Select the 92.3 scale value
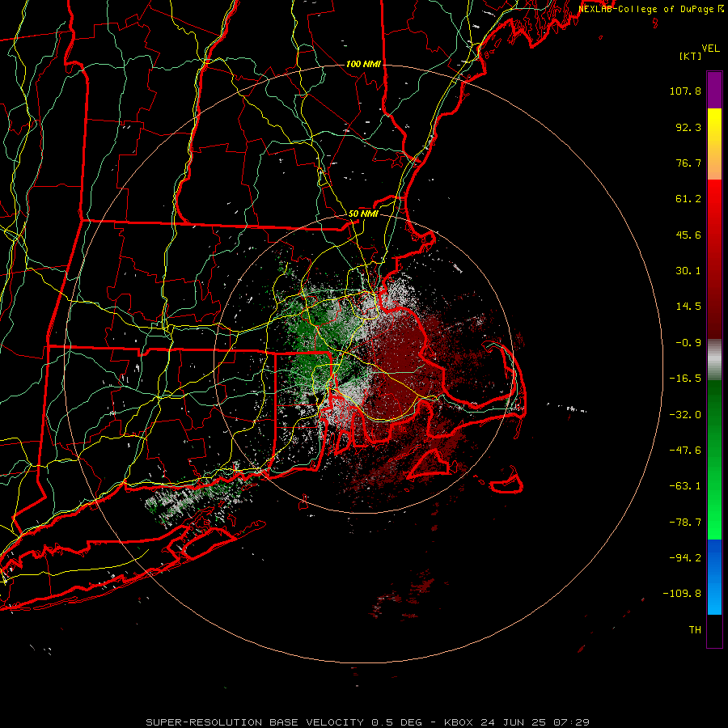The height and width of the screenshot is (728, 728). tap(688, 127)
